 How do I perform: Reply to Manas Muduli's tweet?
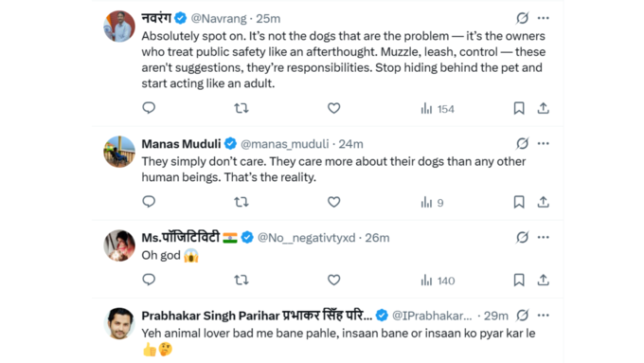click(x=149, y=202)
